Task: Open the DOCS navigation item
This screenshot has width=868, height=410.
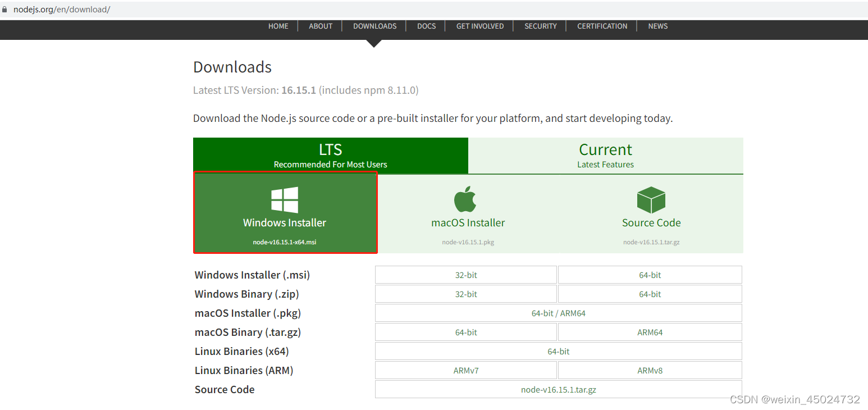Action: point(427,26)
